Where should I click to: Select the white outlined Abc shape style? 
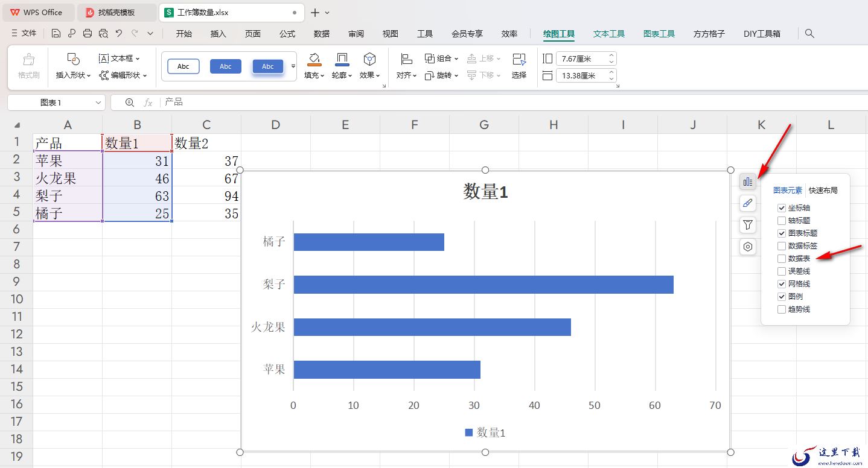pos(183,66)
